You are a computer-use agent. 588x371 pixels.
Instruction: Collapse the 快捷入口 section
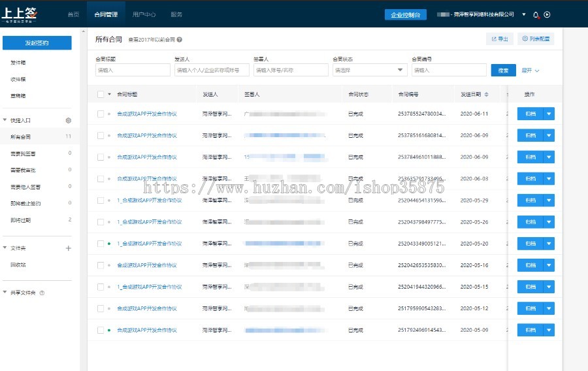tap(5, 120)
